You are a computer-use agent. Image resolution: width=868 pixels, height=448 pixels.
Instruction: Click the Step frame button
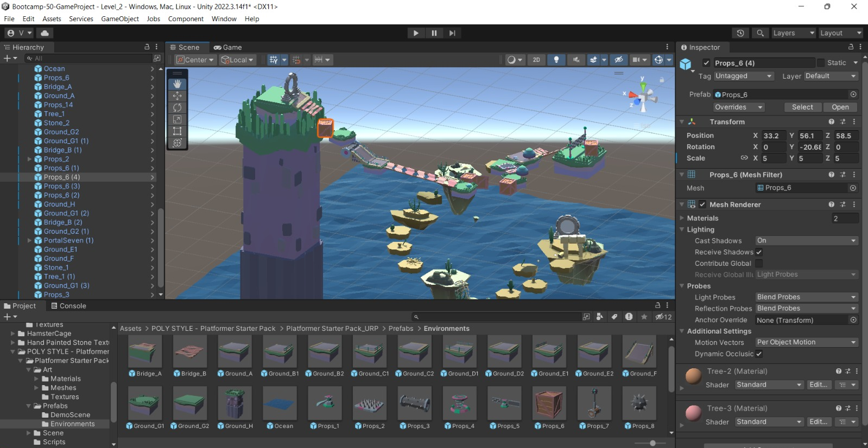pos(452,33)
